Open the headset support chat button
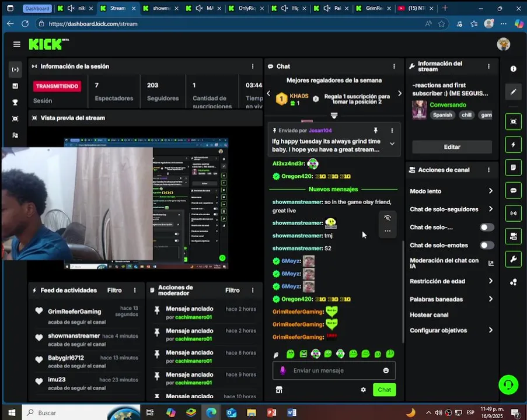This screenshot has height=420, width=527. [508, 384]
